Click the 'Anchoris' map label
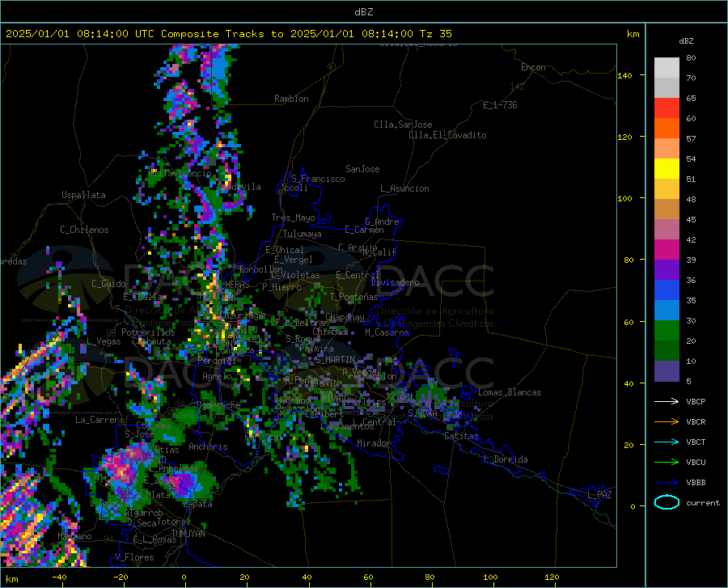 tap(208, 446)
